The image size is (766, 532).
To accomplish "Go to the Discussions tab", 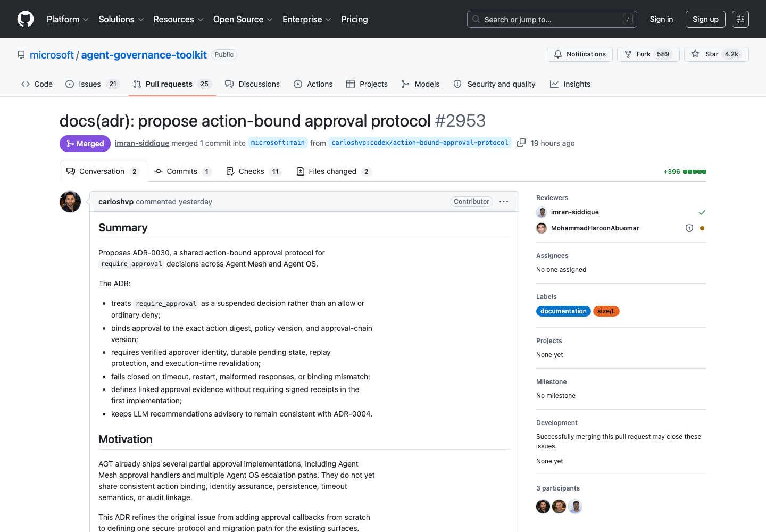I will pos(252,84).
